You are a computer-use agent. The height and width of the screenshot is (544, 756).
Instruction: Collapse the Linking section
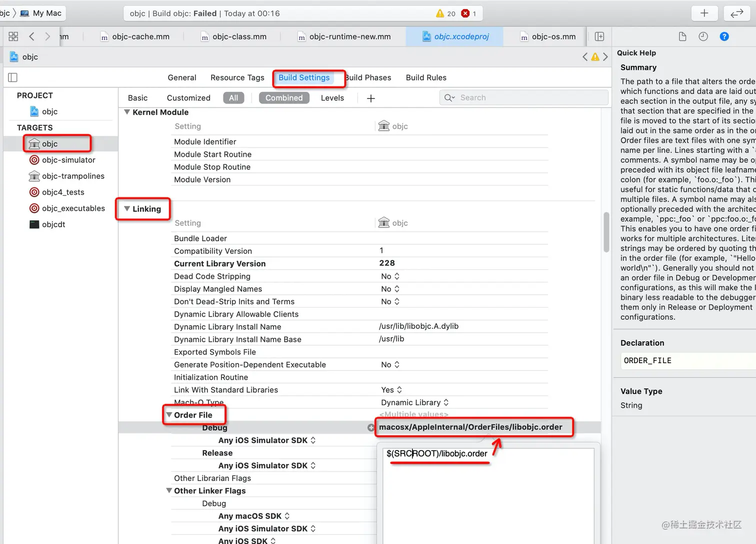pyautogui.click(x=127, y=208)
